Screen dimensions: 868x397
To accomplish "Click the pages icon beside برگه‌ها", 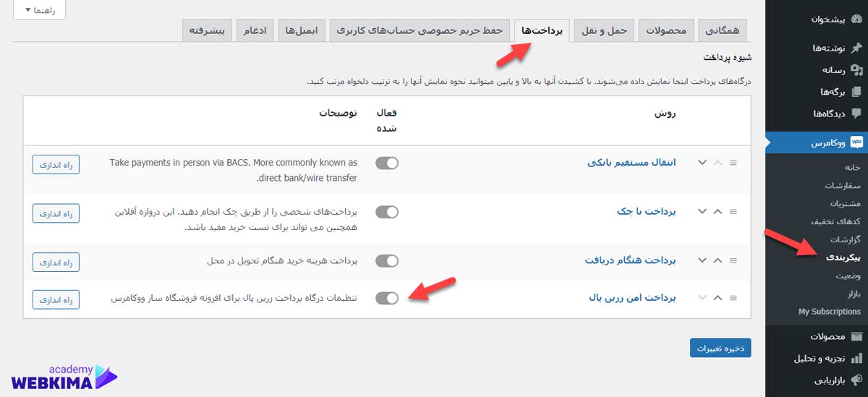I will 856,92.
